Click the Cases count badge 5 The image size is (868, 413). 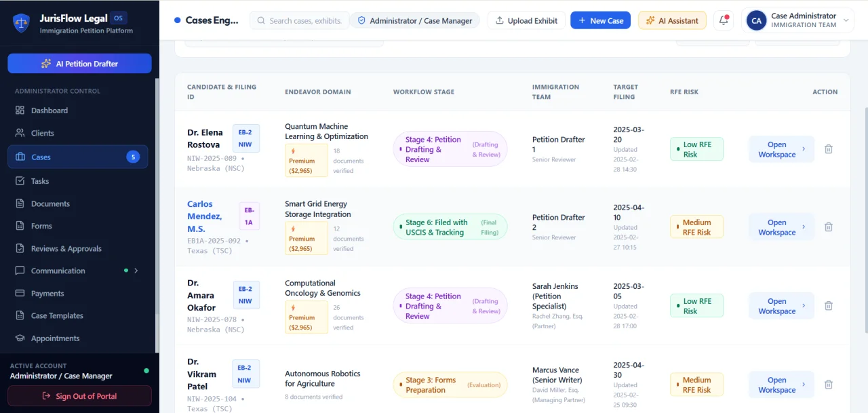pyautogui.click(x=134, y=157)
